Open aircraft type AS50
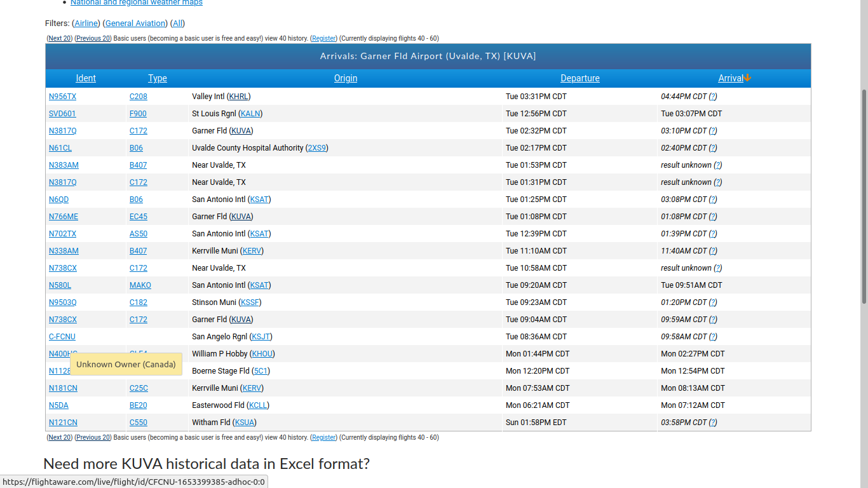 click(x=139, y=234)
